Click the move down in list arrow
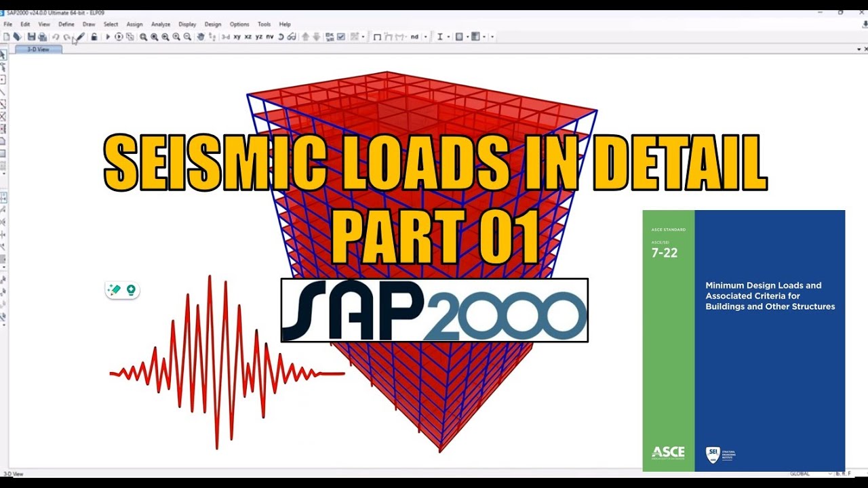This screenshot has height=488, width=868. (x=317, y=37)
